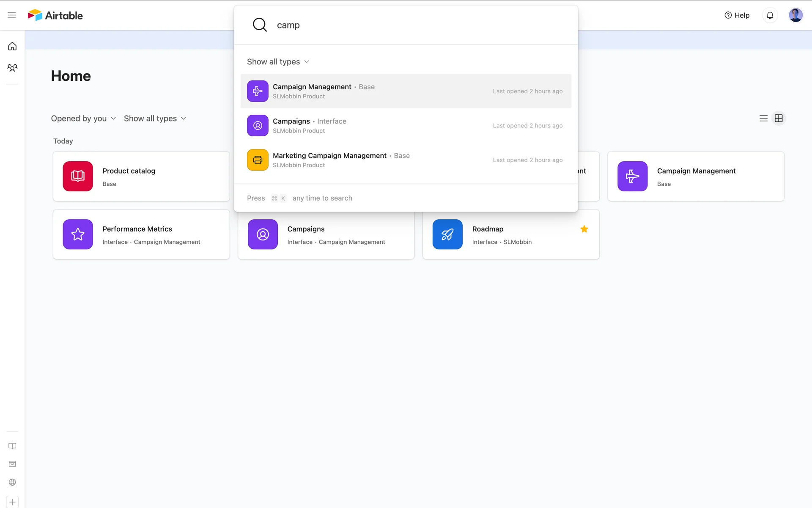The image size is (812, 508).
Task: Switch to list view layout
Action: click(763, 119)
